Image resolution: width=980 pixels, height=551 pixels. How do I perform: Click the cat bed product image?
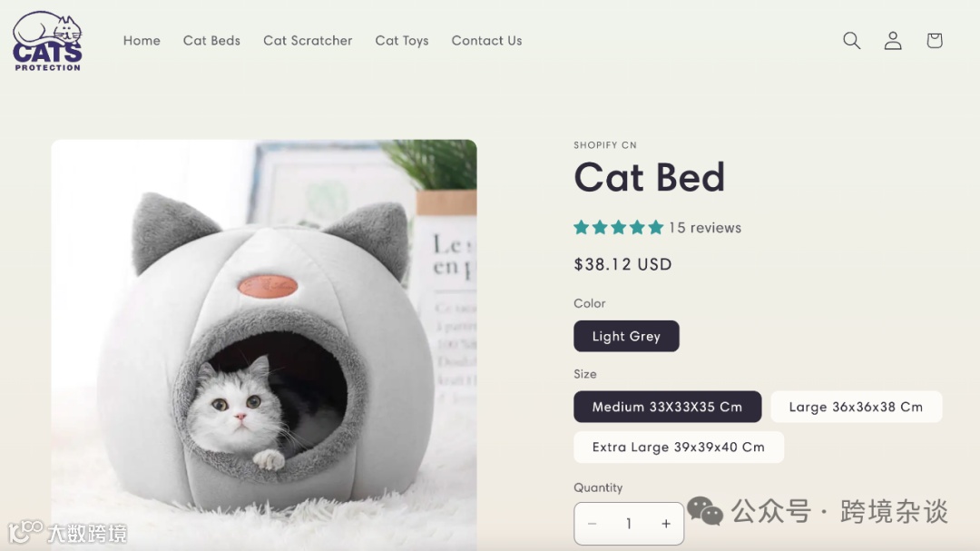point(264,345)
